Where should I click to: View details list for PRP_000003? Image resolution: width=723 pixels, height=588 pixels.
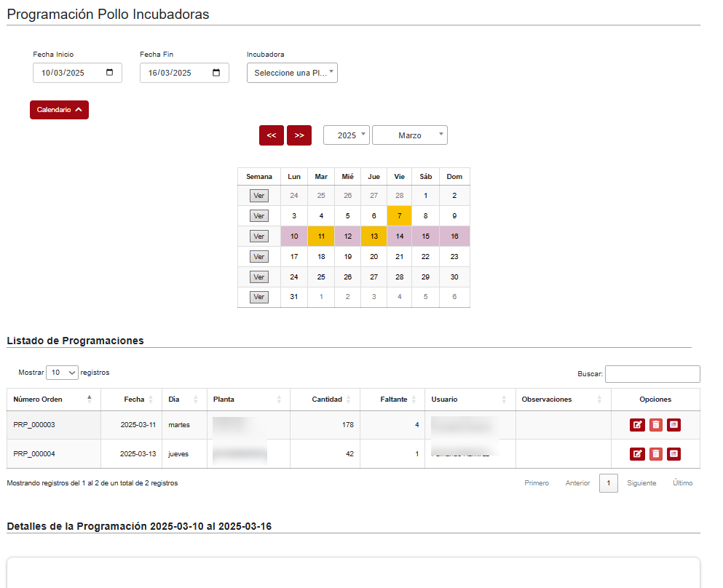(x=673, y=425)
